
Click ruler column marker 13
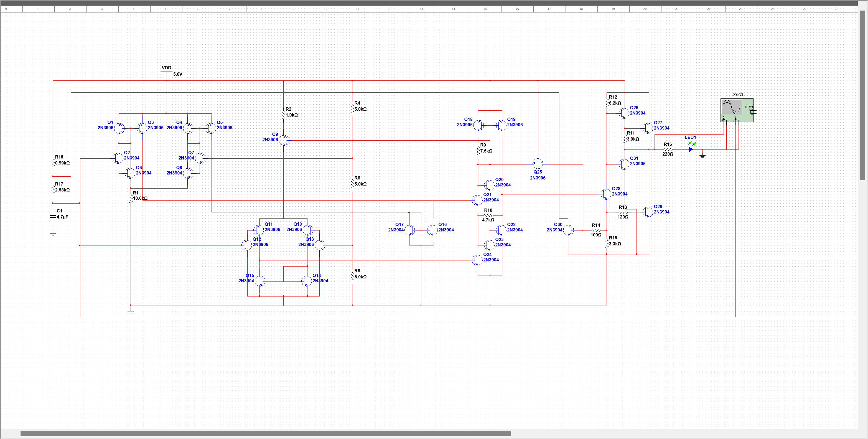pos(422,9)
